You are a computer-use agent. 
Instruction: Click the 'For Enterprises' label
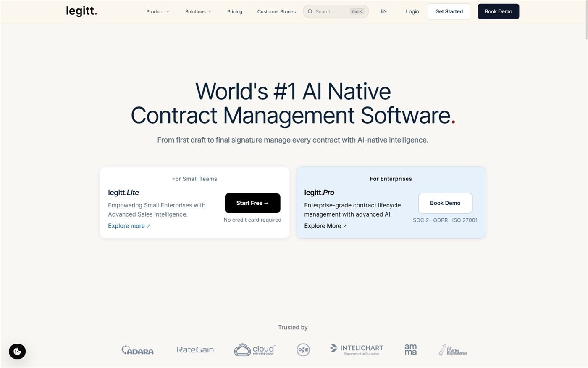tap(391, 179)
